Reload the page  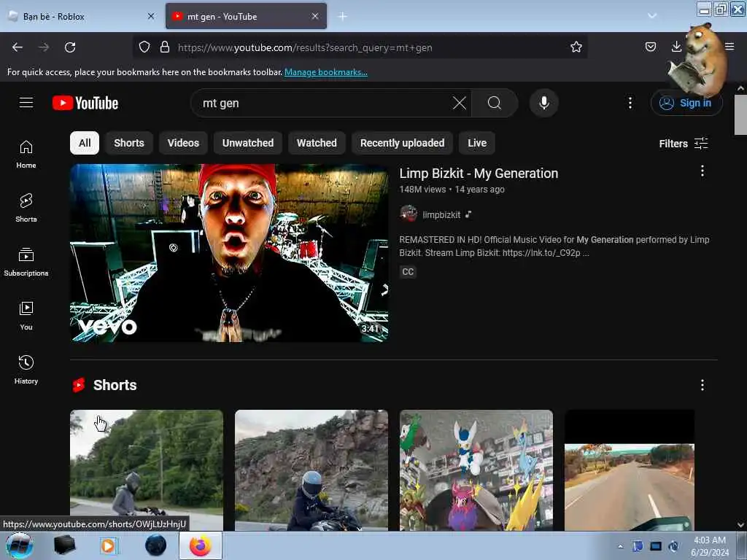tap(70, 47)
